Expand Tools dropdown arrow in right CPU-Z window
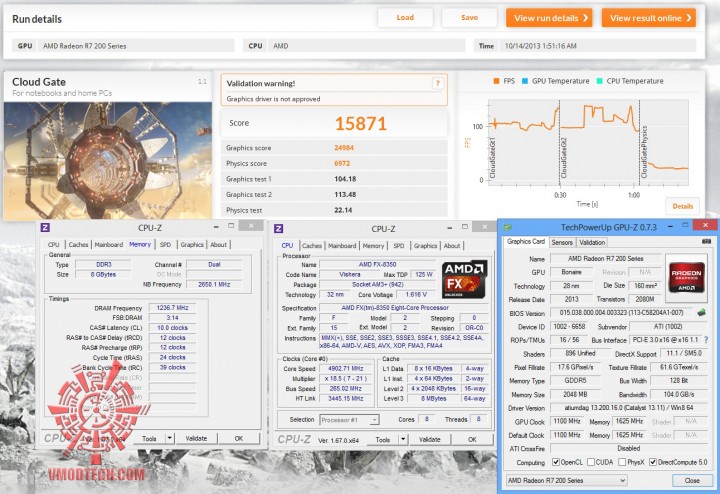The width and height of the screenshot is (720, 494). coord(403,439)
